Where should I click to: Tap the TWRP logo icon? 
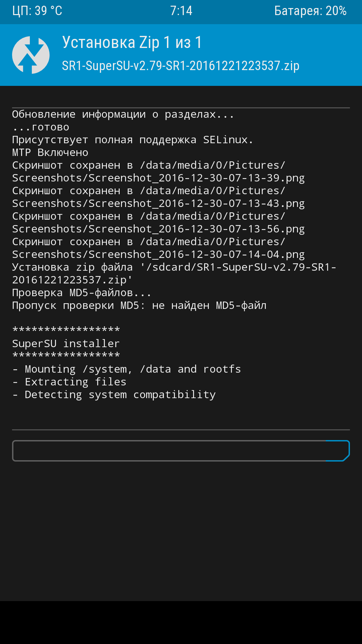[31, 55]
